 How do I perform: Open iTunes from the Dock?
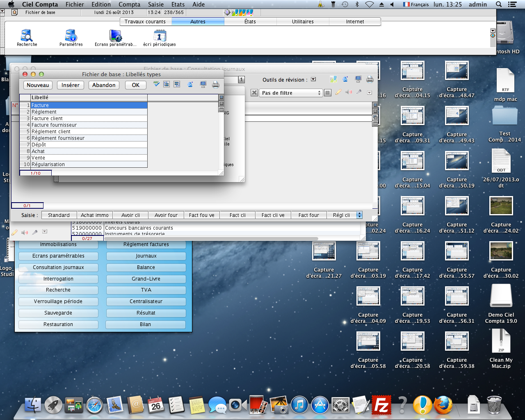tap(299, 405)
